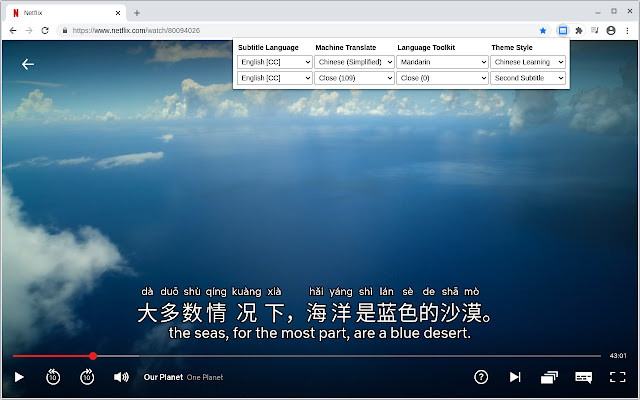Screen dimensions: 640x400
Task: Click the video progress bar scrubber
Action: (93, 355)
